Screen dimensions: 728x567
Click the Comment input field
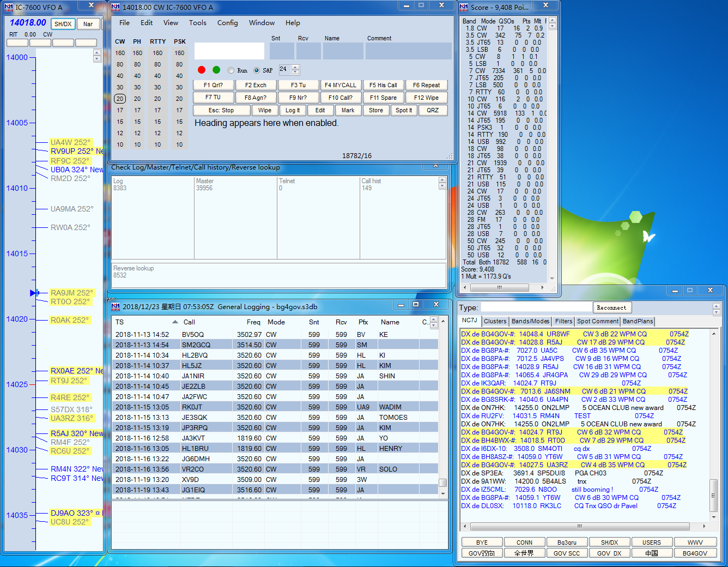click(408, 51)
